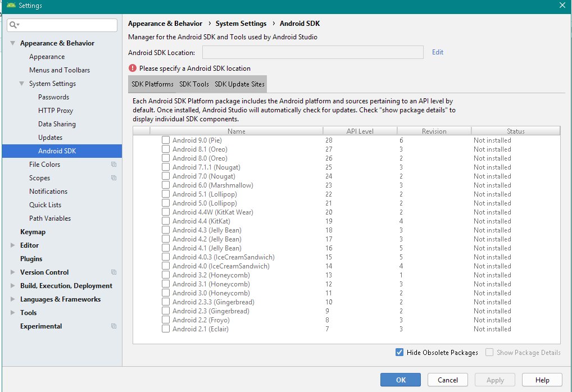Open the Notifications settings
Screen dimensions: 572x392
coord(48,192)
